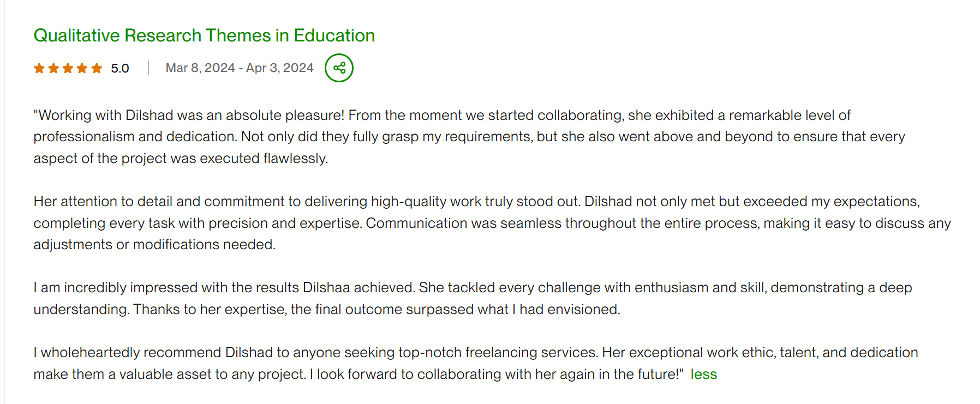Click the third orange rating star
980x404 pixels.
68,68
